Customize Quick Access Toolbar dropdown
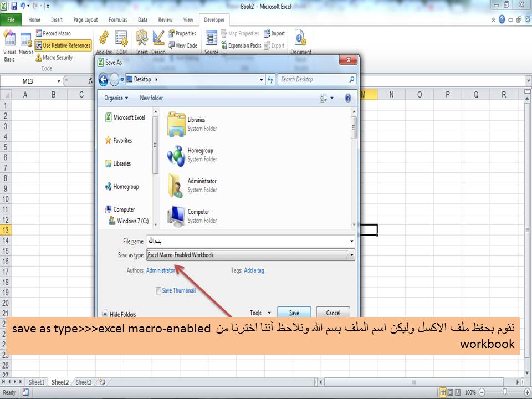Viewport: 532px width, 399px height. pos(48,6)
